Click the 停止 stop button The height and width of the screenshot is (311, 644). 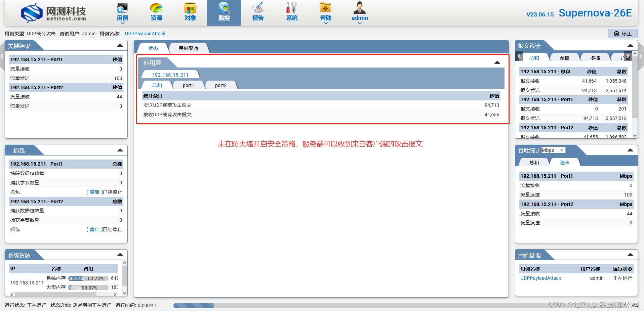622,34
